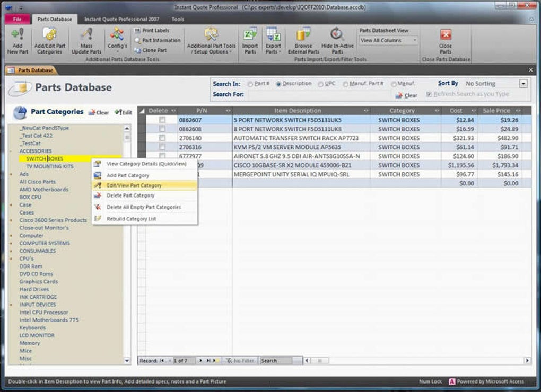The width and height of the screenshot is (541, 392).
Task: Close the Parts Database document tab
Action: [x=530, y=70]
